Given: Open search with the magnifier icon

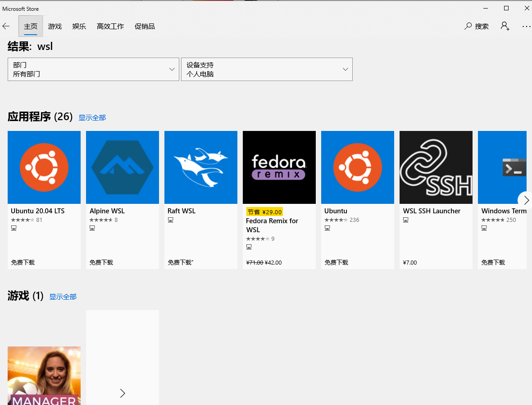Looking at the screenshot, I should tap(468, 26).
